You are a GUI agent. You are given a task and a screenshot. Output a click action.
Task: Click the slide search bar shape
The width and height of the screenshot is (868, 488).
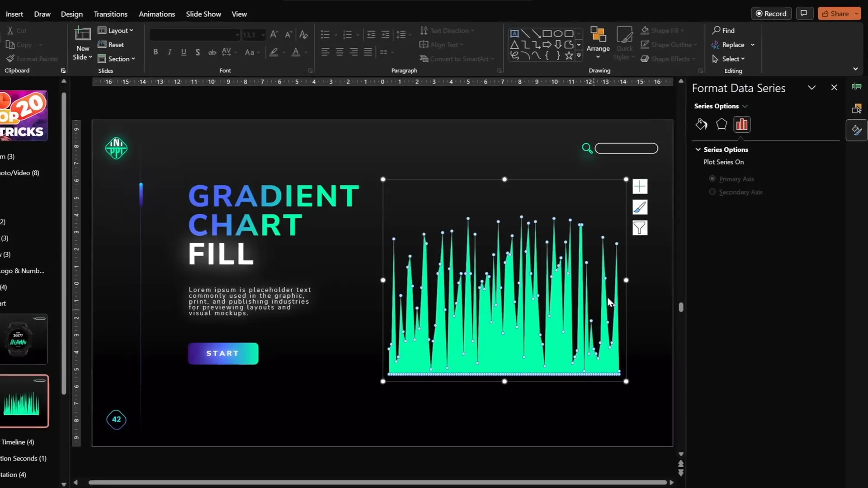point(626,148)
